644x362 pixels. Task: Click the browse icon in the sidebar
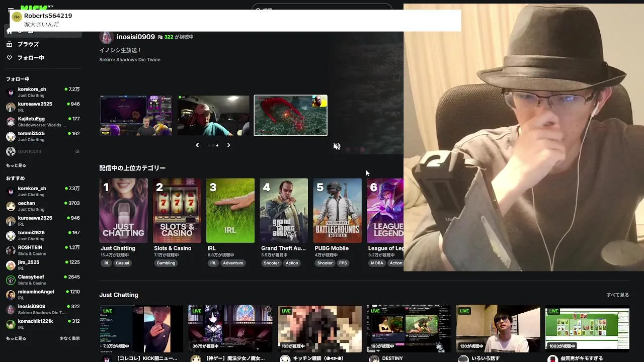pyautogui.click(x=9, y=44)
